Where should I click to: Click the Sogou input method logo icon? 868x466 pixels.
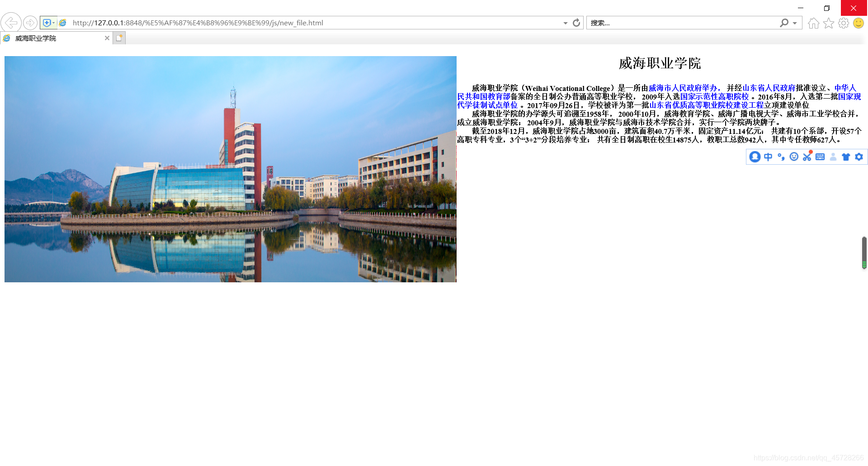(755, 157)
